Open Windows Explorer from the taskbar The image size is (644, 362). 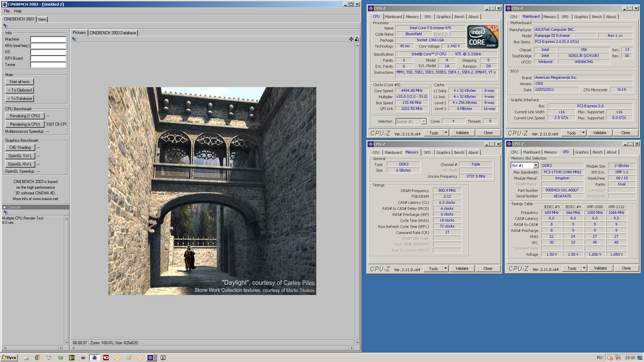(x=26, y=358)
